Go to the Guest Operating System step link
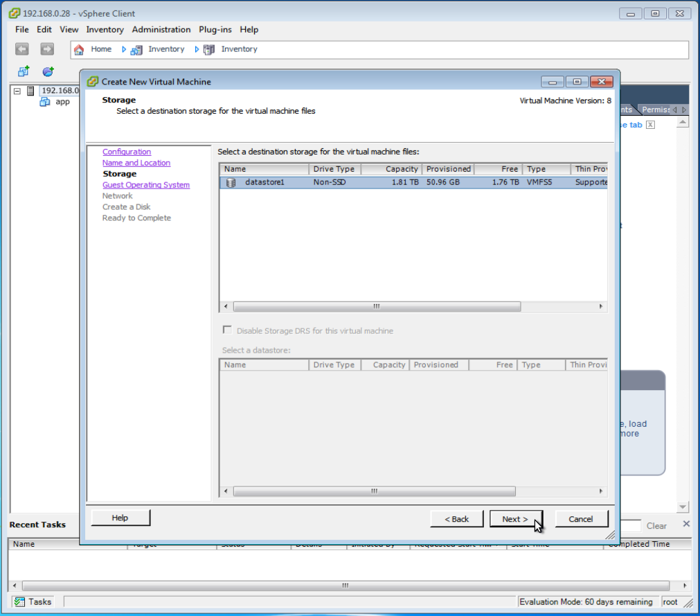Viewport: 700px width, 616px height. (146, 185)
